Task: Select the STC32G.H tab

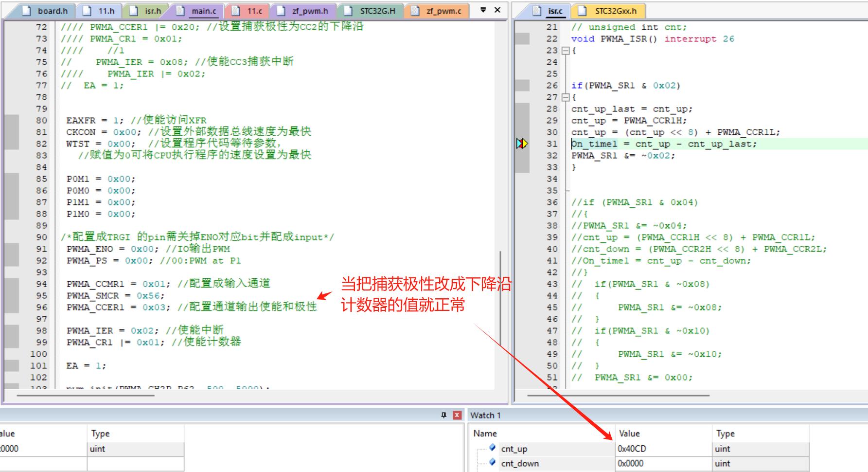Action: (x=371, y=11)
